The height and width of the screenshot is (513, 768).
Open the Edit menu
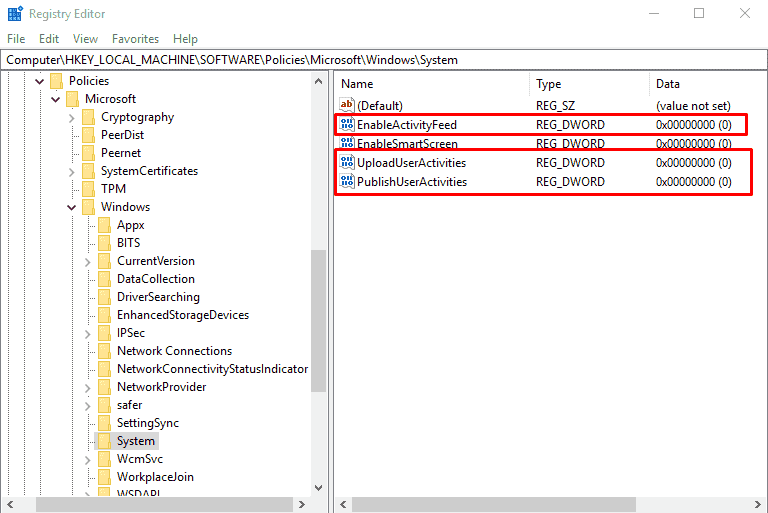[x=49, y=39]
